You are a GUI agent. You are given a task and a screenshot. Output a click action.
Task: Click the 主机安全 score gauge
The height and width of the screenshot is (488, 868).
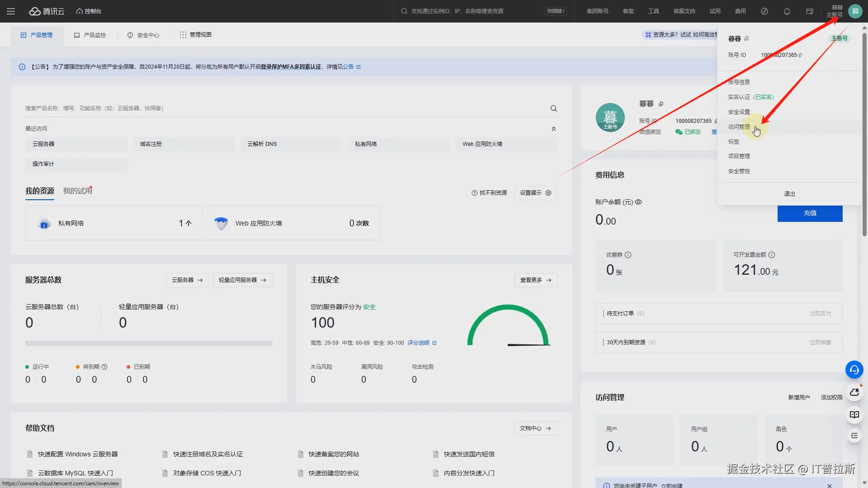tap(508, 325)
